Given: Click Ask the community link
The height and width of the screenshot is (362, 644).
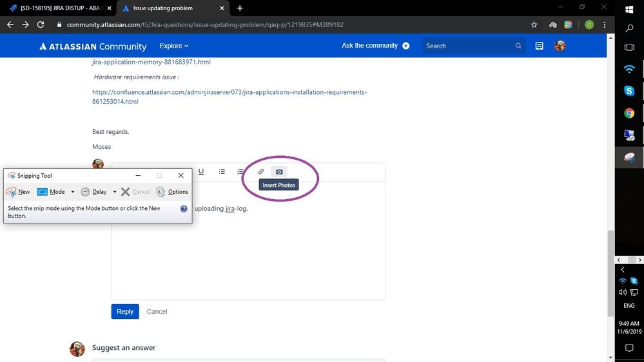Looking at the screenshot, I should pos(375,46).
